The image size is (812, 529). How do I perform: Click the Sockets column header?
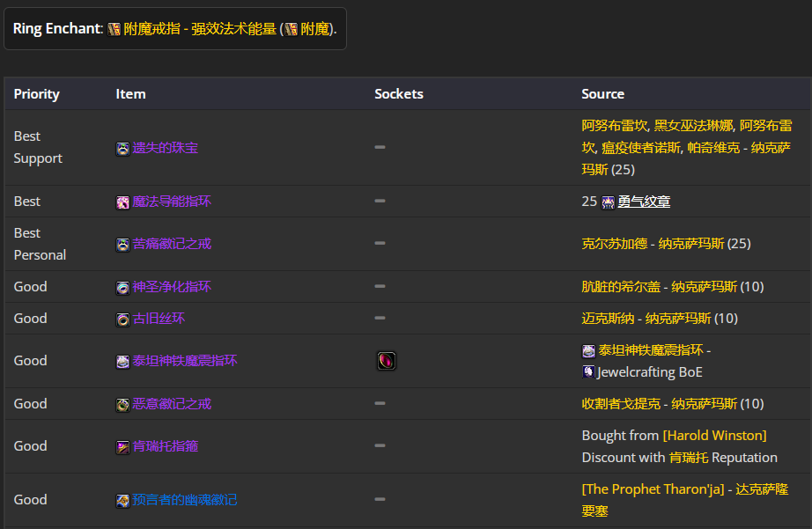click(x=399, y=94)
